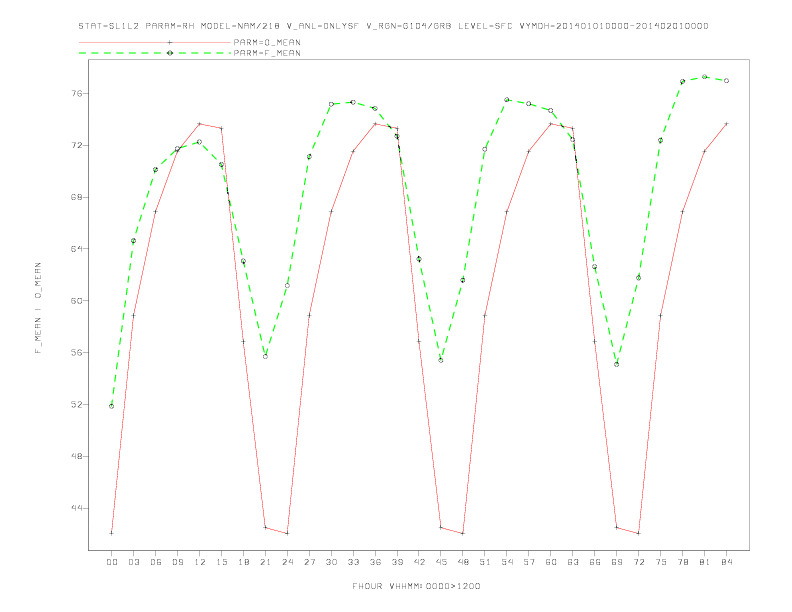Click x-axis forecast hour label 48
The width and height of the screenshot is (792, 612).
point(463,562)
